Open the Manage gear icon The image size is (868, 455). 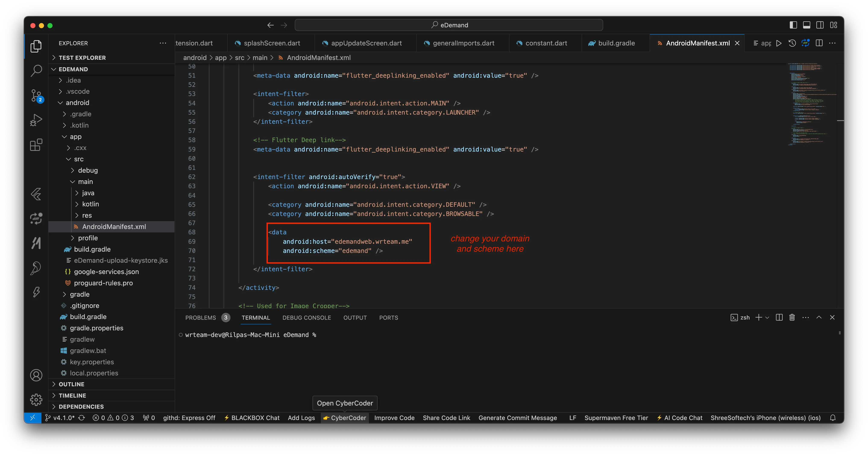36,400
